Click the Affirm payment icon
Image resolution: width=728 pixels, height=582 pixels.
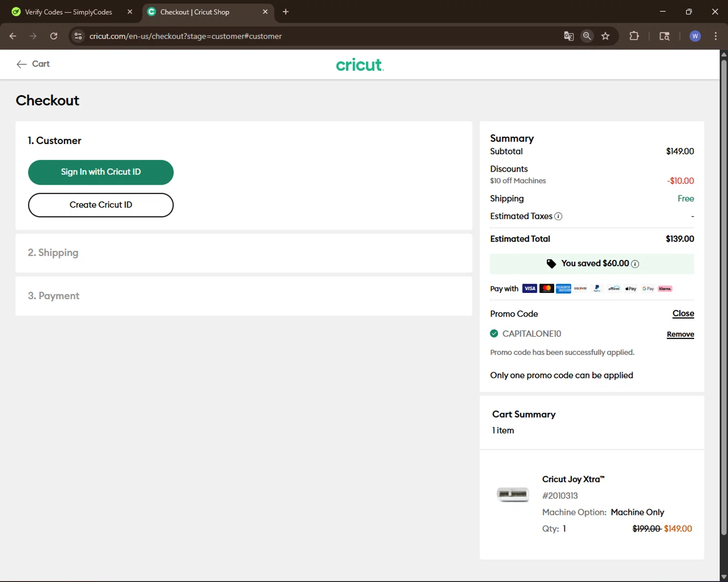pyautogui.click(x=614, y=289)
